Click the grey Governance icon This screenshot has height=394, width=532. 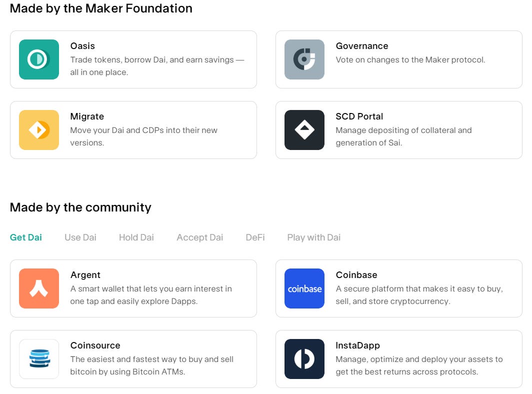(x=304, y=59)
